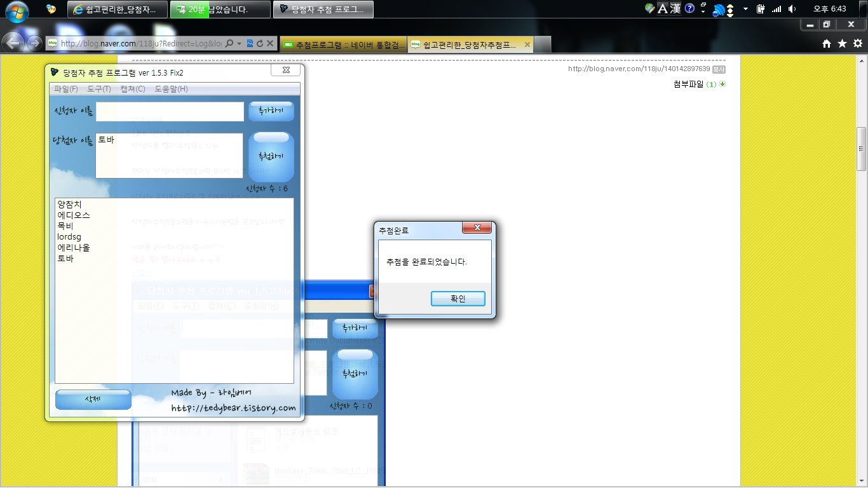The height and width of the screenshot is (488, 868).
Task: Click the Show desktop strip beside the clock
Action: 864,10
